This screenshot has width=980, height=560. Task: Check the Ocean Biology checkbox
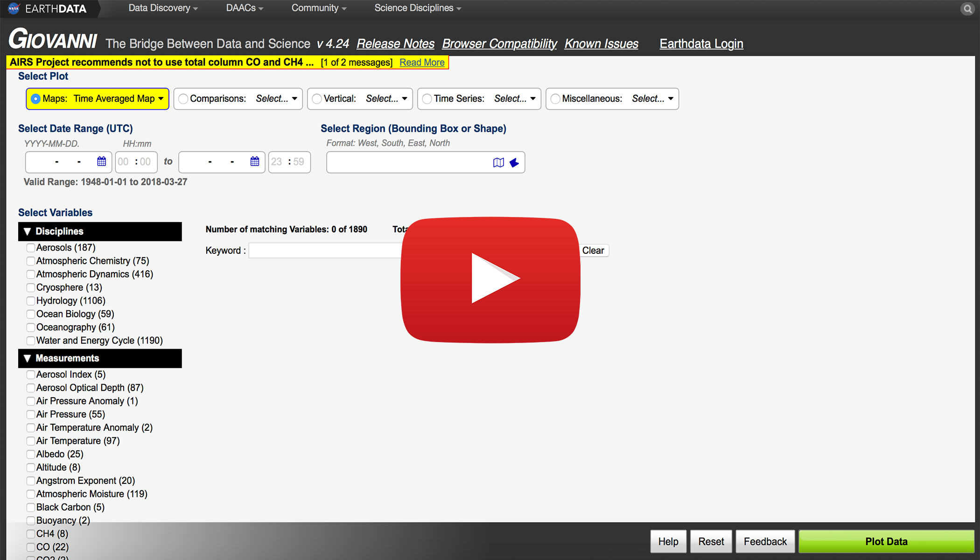[31, 314]
